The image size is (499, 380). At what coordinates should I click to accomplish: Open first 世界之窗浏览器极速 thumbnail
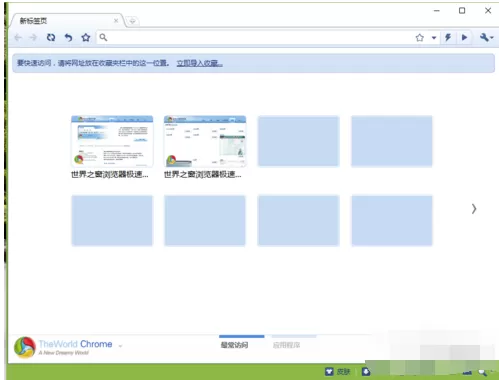coord(112,141)
